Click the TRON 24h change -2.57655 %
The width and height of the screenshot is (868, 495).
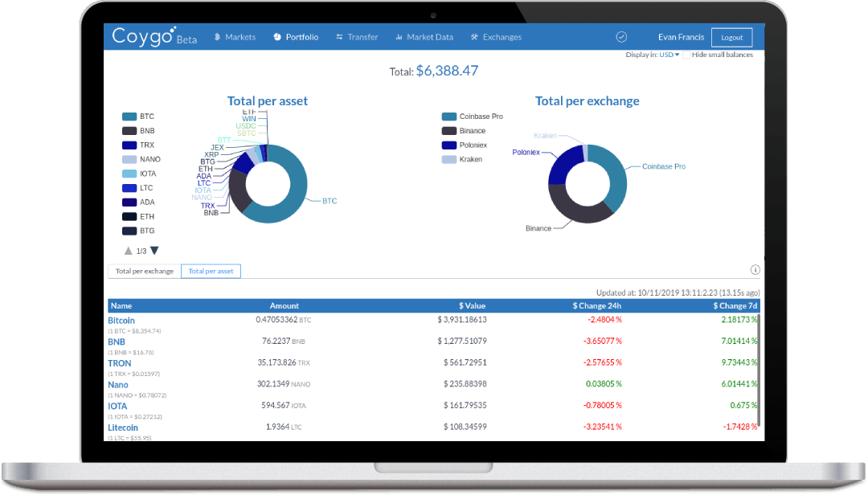click(x=602, y=362)
